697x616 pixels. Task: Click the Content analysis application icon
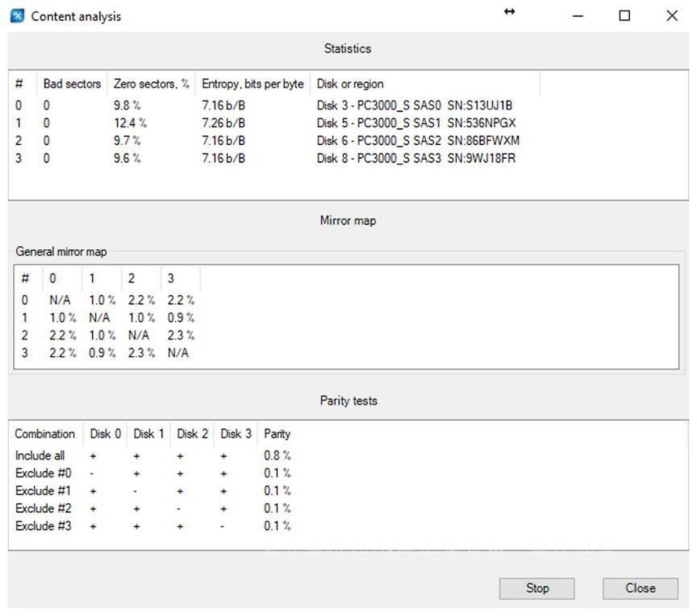(17, 15)
